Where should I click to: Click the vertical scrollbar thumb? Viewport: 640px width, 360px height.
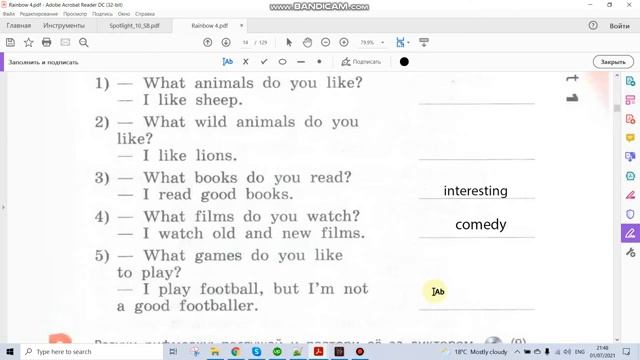coord(617,108)
